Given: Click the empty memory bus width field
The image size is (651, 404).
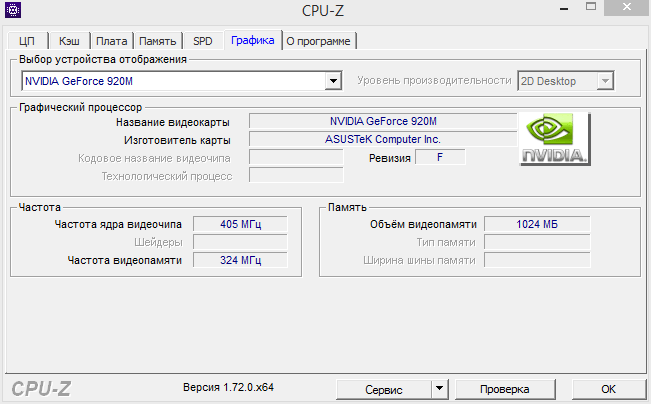Looking at the screenshot, I should point(537,260).
